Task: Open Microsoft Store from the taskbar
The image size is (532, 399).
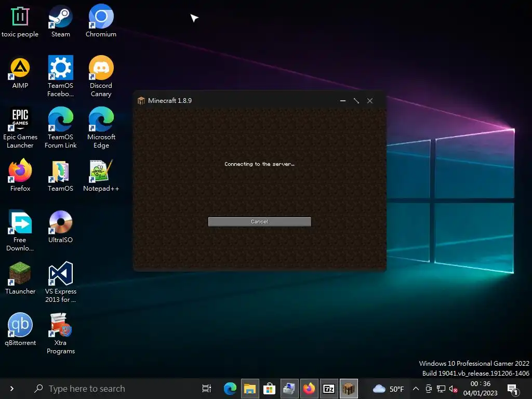Action: [270, 389]
